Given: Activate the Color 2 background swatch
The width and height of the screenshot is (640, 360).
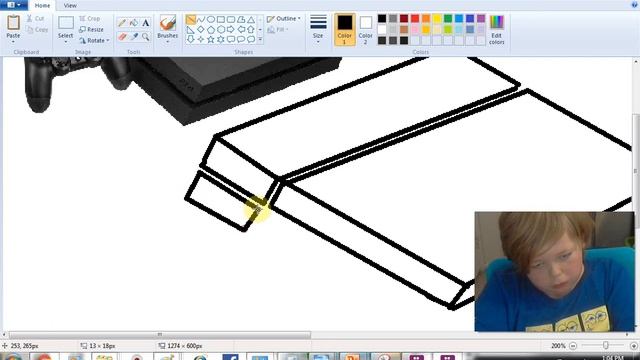Looking at the screenshot, I should pyautogui.click(x=365, y=29).
